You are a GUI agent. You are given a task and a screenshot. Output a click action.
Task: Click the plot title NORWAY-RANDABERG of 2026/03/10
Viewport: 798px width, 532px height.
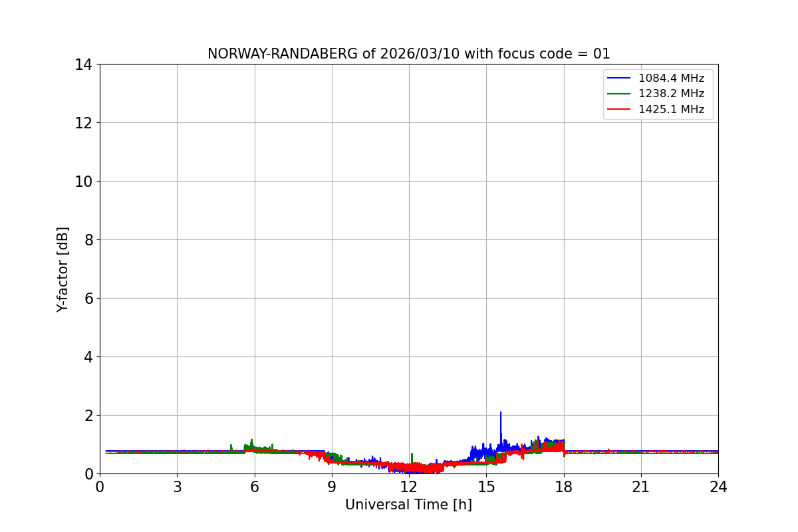click(x=408, y=54)
